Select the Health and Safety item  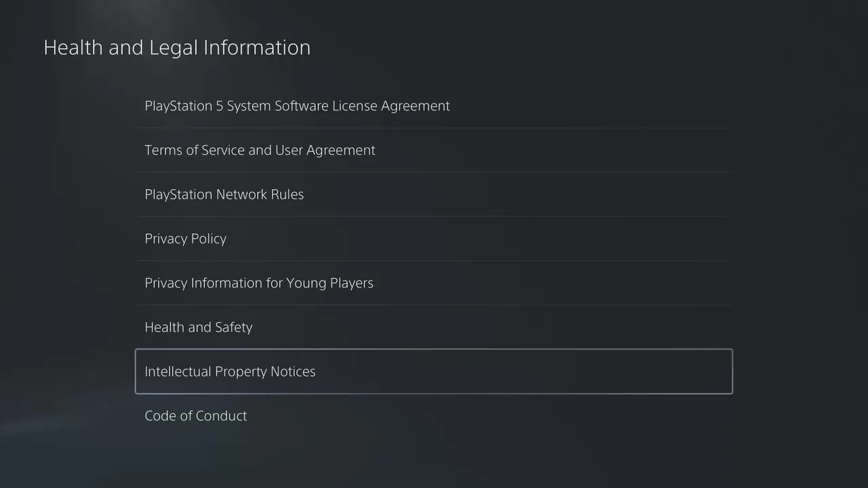click(x=434, y=327)
